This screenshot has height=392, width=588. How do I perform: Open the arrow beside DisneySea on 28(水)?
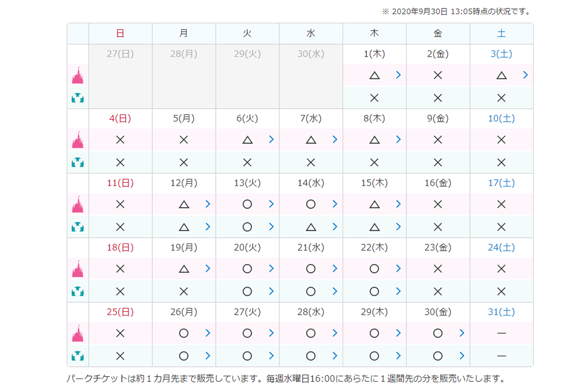pos(335,356)
